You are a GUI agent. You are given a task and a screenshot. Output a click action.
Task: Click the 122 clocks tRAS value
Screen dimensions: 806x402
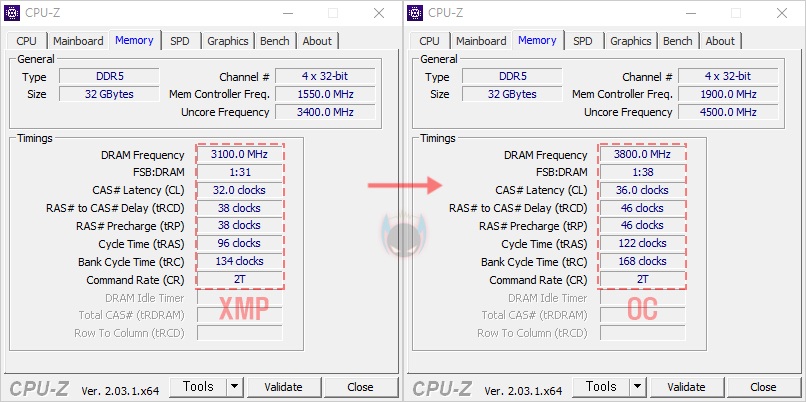point(643,244)
